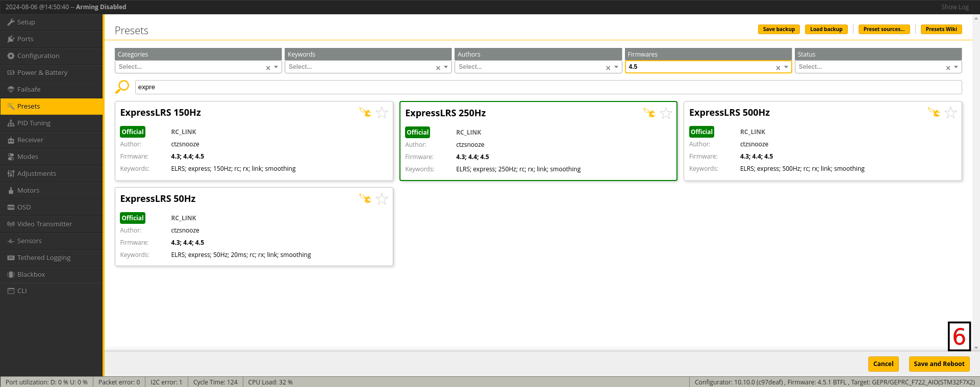Screen dimensions: 980x387
Task: Clear the Categories filter with its x icon
Action: pyautogui.click(x=268, y=68)
